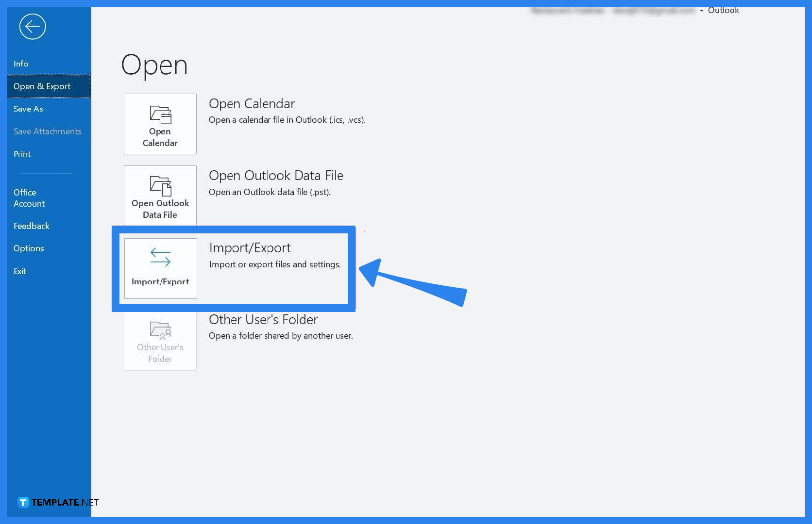Click "Import or export files and settings" description

(x=275, y=264)
